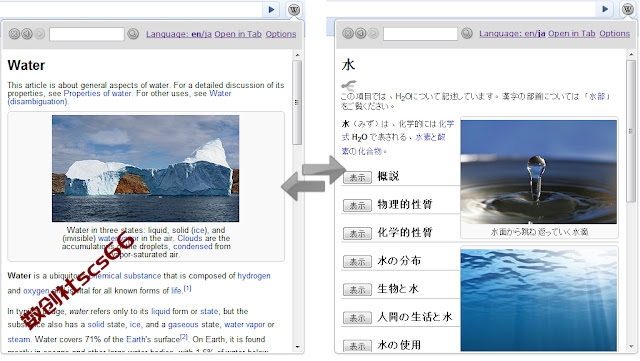The height and width of the screenshot is (361, 640).
Task: Go forward in the left popup
Action: [39, 34]
